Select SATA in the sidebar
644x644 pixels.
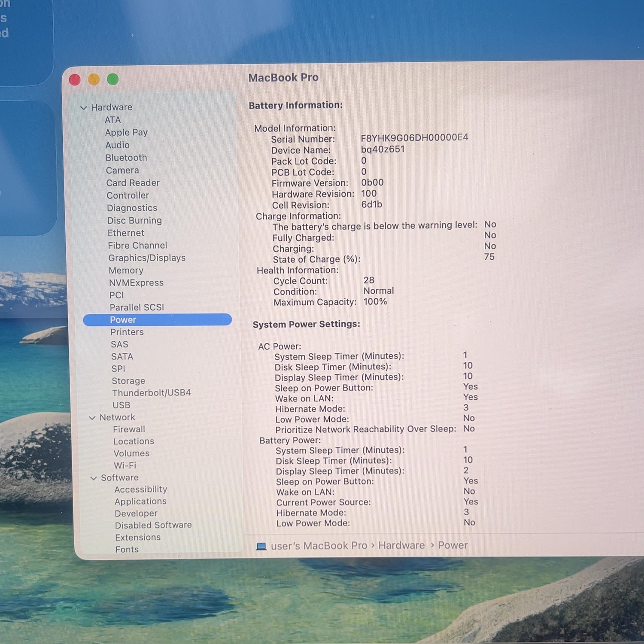point(122,356)
